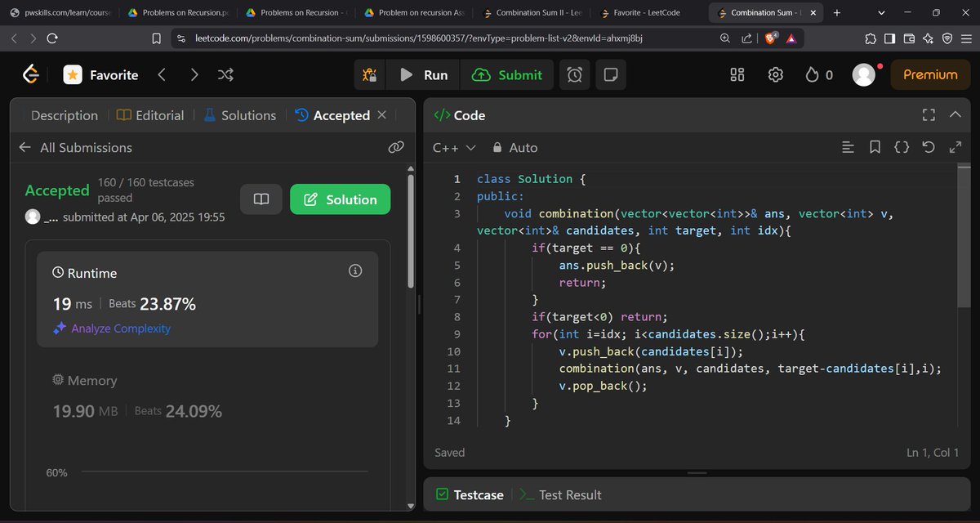Click the format code icon
The image size is (980, 523).
coord(848,148)
